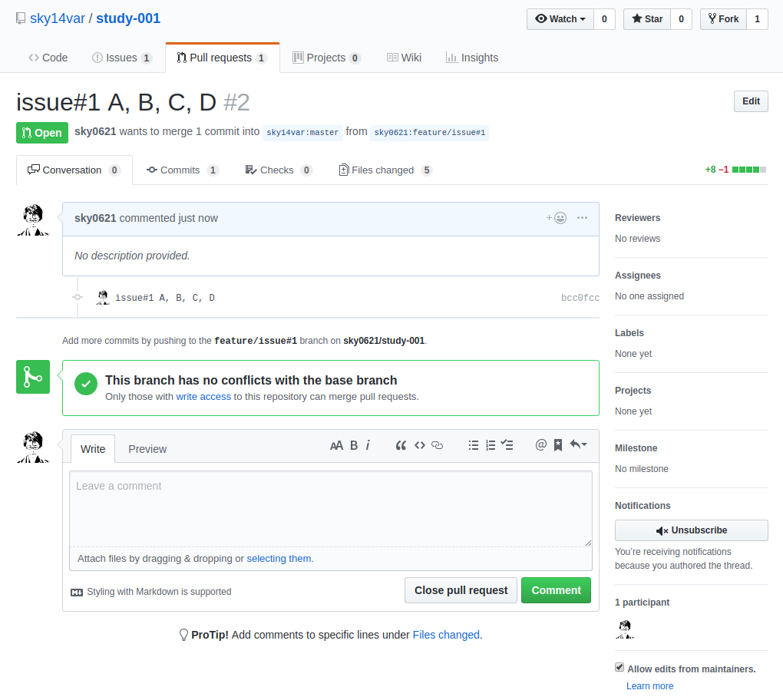Click the write access link

pyautogui.click(x=203, y=396)
